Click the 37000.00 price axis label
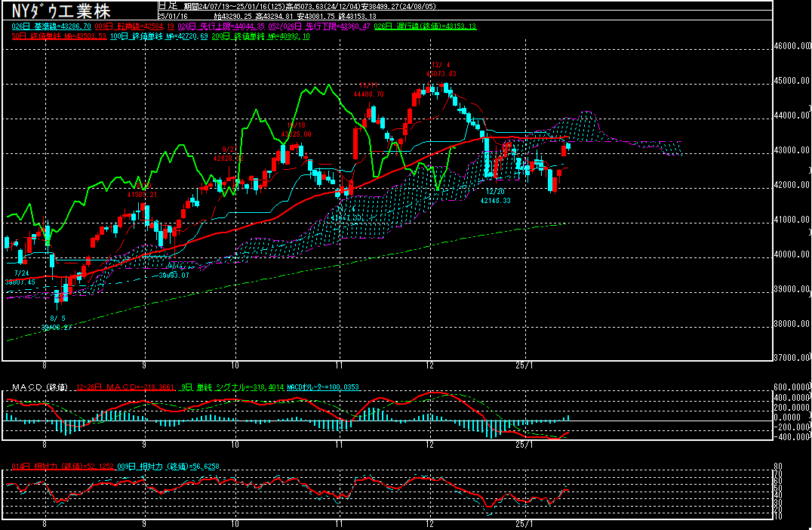The width and height of the screenshot is (812, 530). coord(792,357)
